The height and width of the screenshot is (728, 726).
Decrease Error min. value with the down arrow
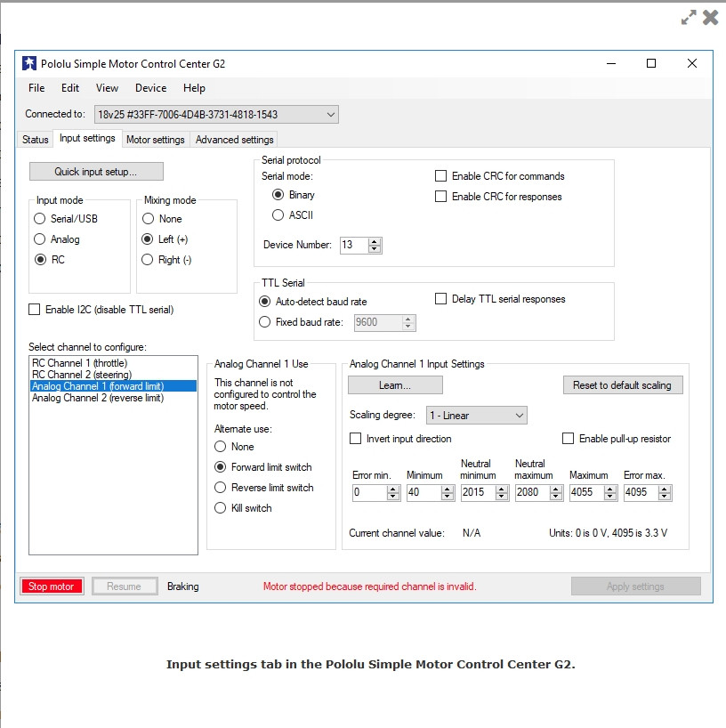tap(393, 496)
